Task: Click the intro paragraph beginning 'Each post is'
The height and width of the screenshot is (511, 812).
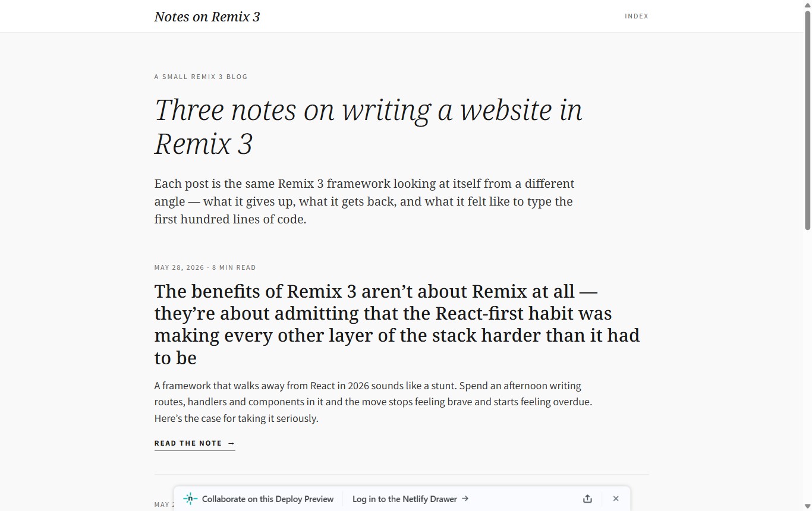Action: pyautogui.click(x=364, y=201)
